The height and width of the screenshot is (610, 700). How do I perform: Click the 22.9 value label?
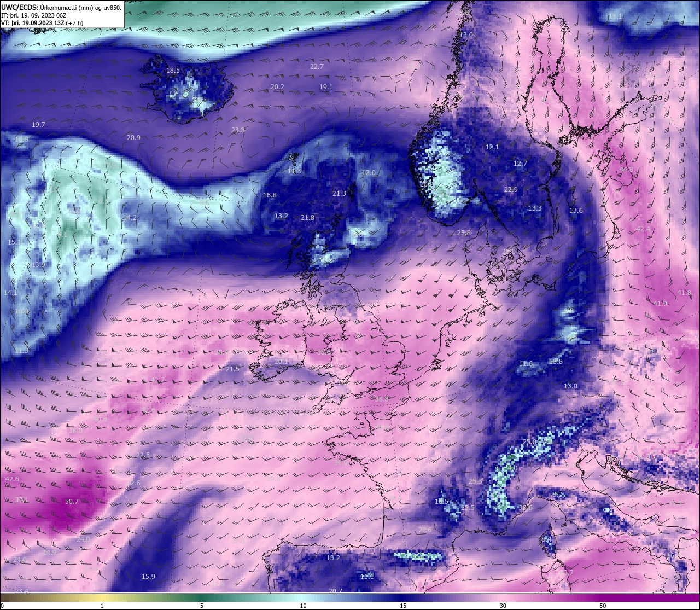coord(511,190)
